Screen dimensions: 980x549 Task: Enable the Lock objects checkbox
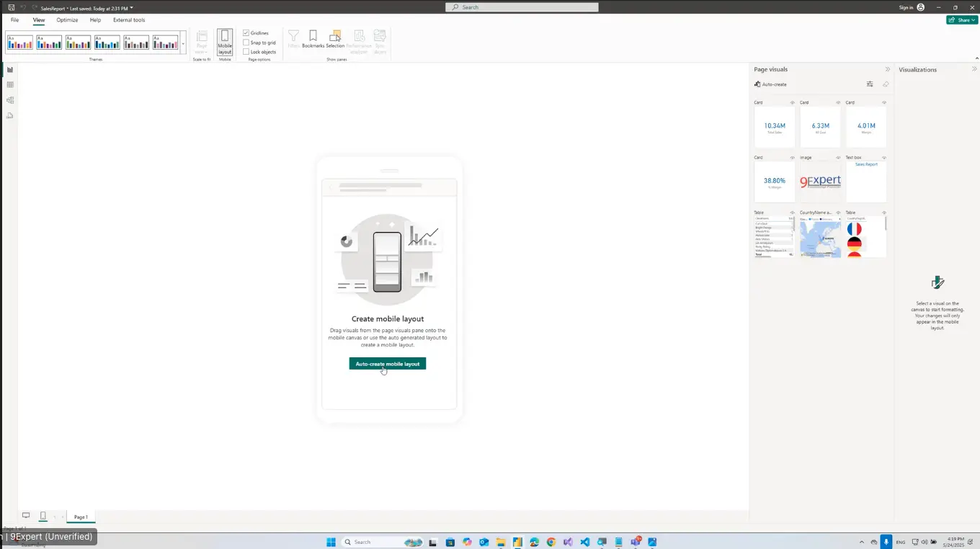click(x=246, y=52)
